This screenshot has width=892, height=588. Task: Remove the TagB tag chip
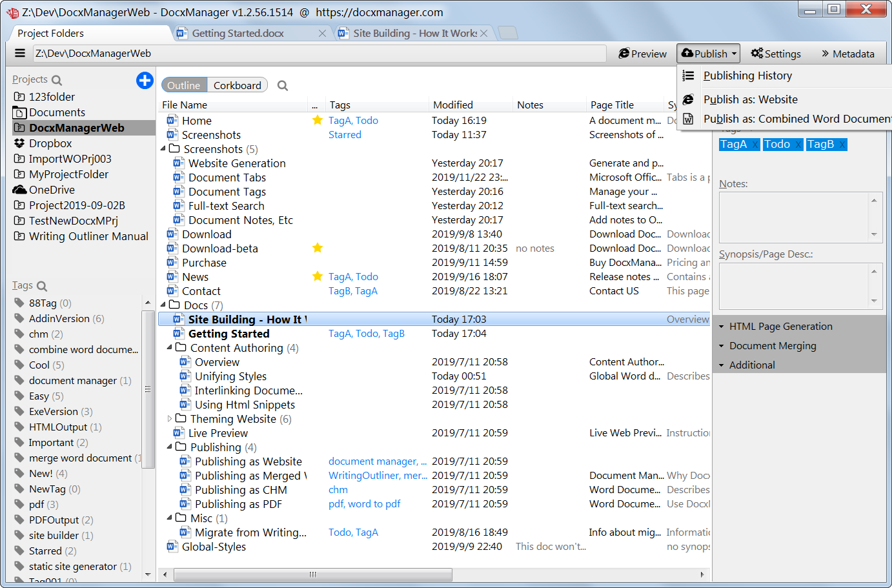[842, 145]
